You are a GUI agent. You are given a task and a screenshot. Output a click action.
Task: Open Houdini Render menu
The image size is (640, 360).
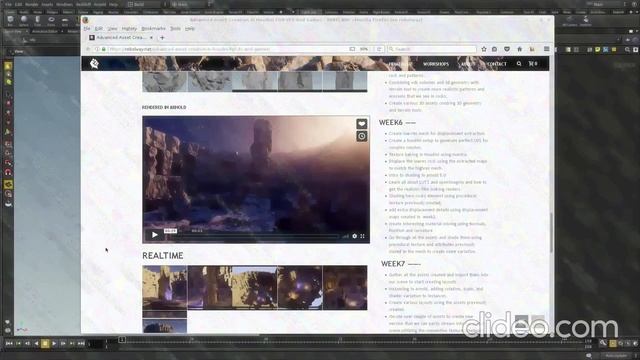(31, 4)
